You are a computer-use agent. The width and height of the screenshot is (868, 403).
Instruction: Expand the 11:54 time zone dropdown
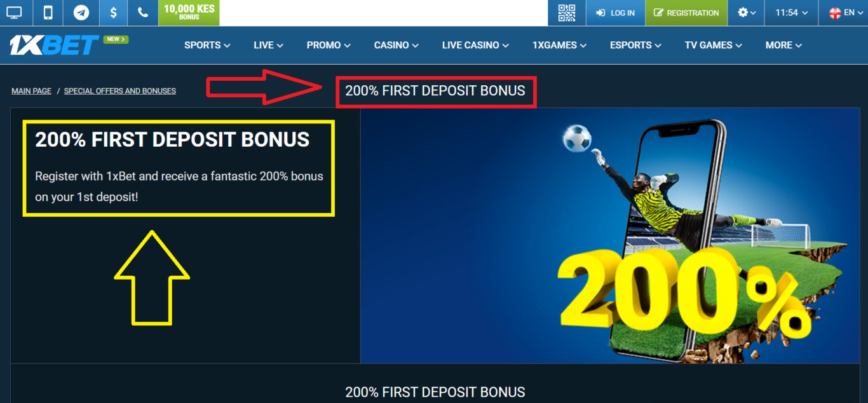click(x=791, y=13)
